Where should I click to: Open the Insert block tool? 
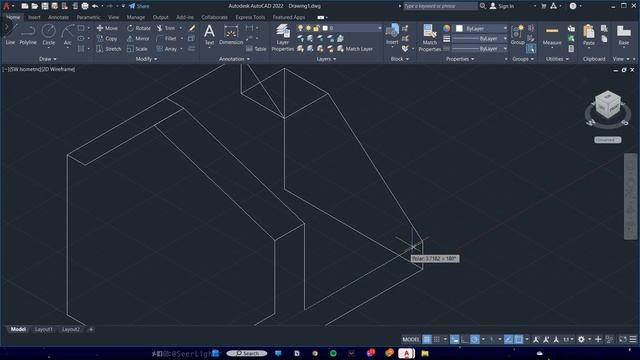pyautogui.click(x=392, y=34)
